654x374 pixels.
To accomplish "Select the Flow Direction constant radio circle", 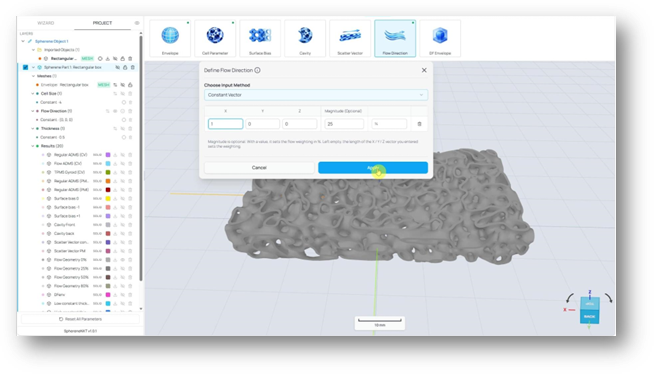I will pyautogui.click(x=123, y=120).
